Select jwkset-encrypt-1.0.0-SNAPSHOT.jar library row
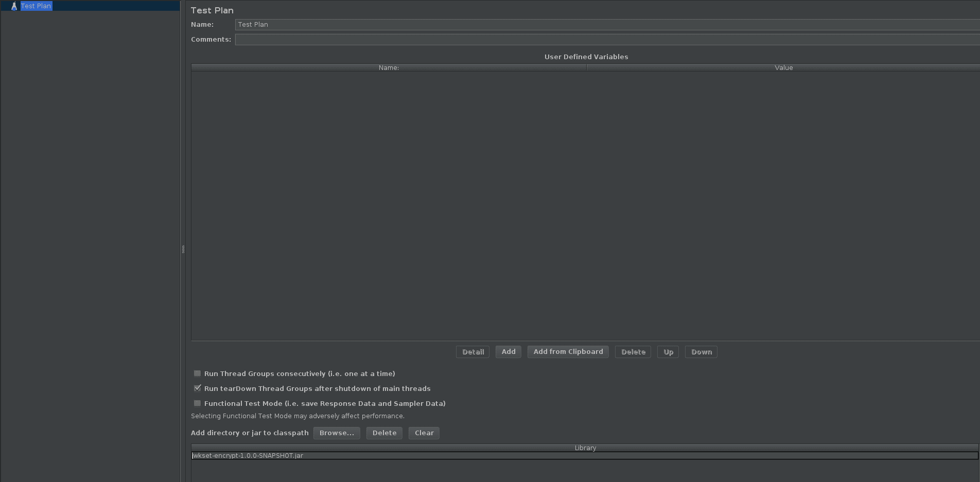The width and height of the screenshot is (980, 482). tap(585, 456)
